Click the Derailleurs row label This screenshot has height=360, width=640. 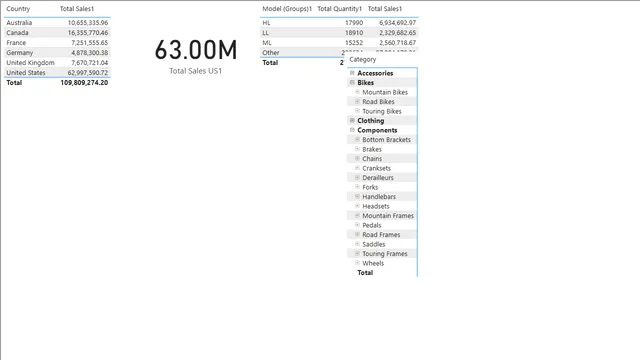point(378,178)
